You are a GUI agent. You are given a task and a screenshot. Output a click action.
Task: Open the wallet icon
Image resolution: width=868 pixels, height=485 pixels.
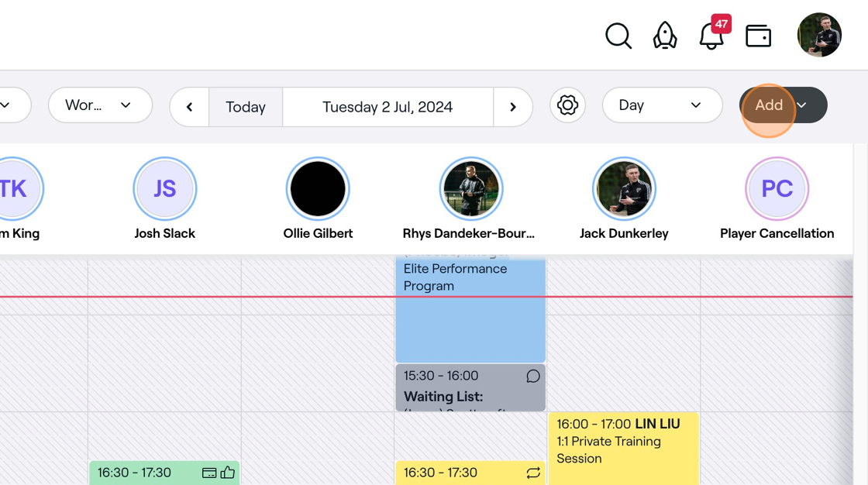click(x=758, y=36)
